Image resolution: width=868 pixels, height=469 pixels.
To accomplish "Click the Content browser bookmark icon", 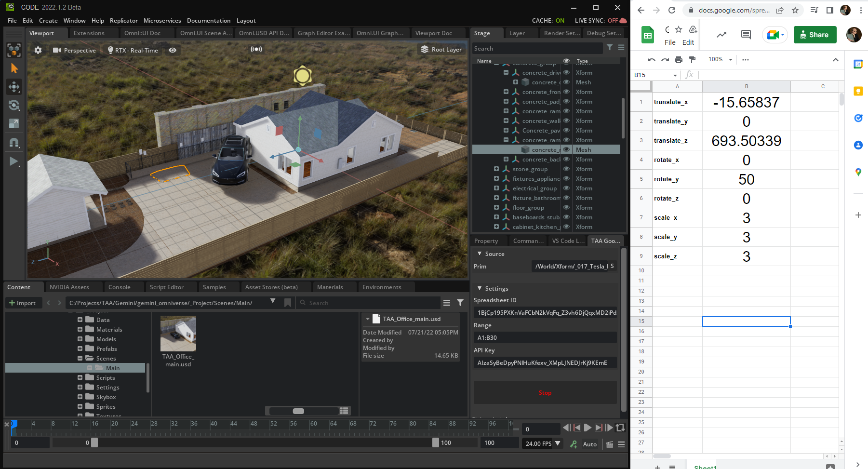I will click(x=288, y=303).
